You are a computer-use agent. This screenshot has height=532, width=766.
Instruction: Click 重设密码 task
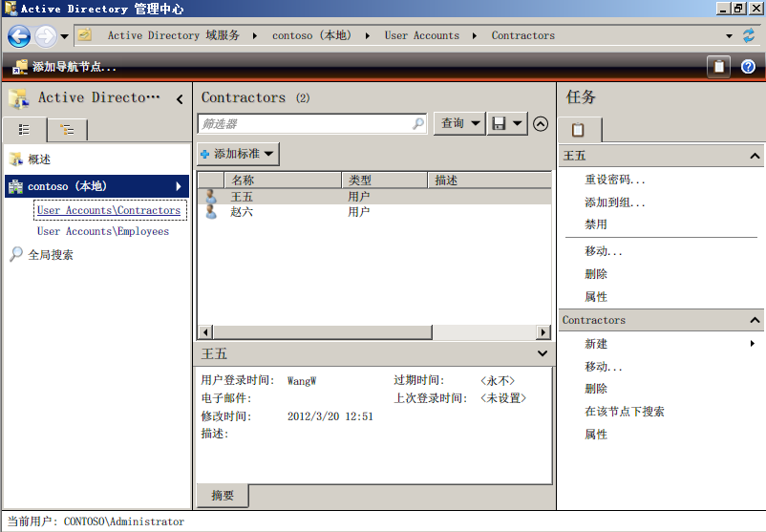click(x=614, y=180)
